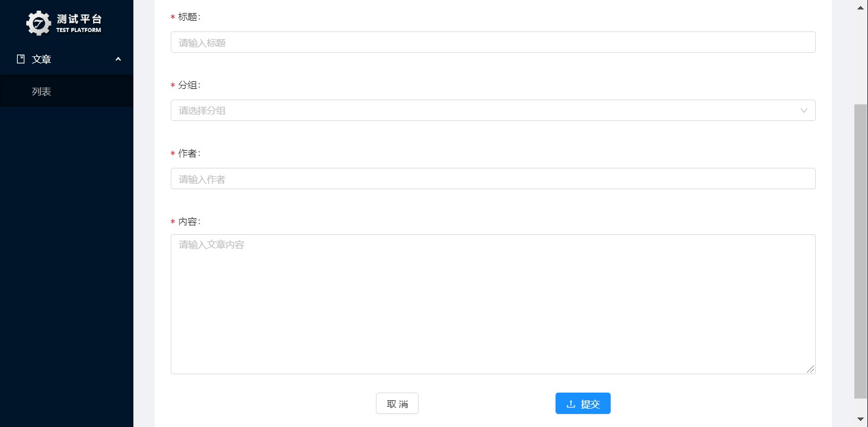868x427 pixels.
Task: Select the 文章 sidebar menu
Action: (x=66, y=59)
